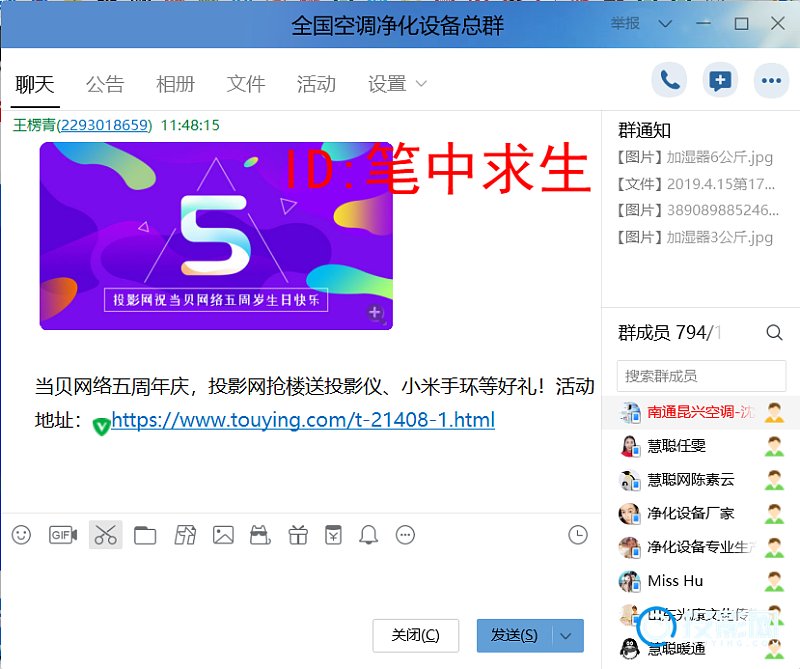Switch to the 聊天 tab
The image size is (800, 669).
[x=35, y=84]
